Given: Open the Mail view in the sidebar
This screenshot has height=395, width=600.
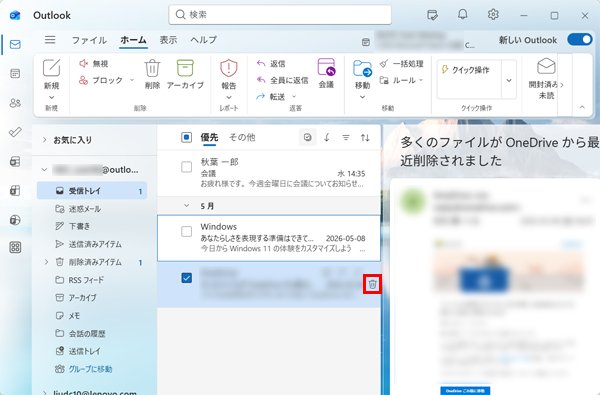Looking at the screenshot, I should pyautogui.click(x=15, y=44).
